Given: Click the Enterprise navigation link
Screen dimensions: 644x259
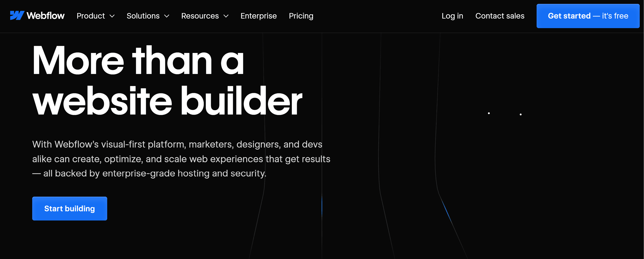Looking at the screenshot, I should (258, 16).
